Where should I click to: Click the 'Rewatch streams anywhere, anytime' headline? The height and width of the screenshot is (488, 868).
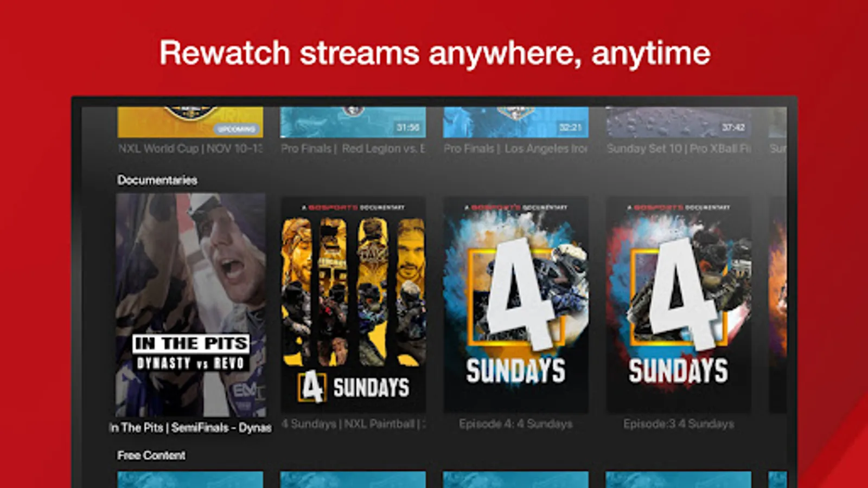click(x=435, y=54)
